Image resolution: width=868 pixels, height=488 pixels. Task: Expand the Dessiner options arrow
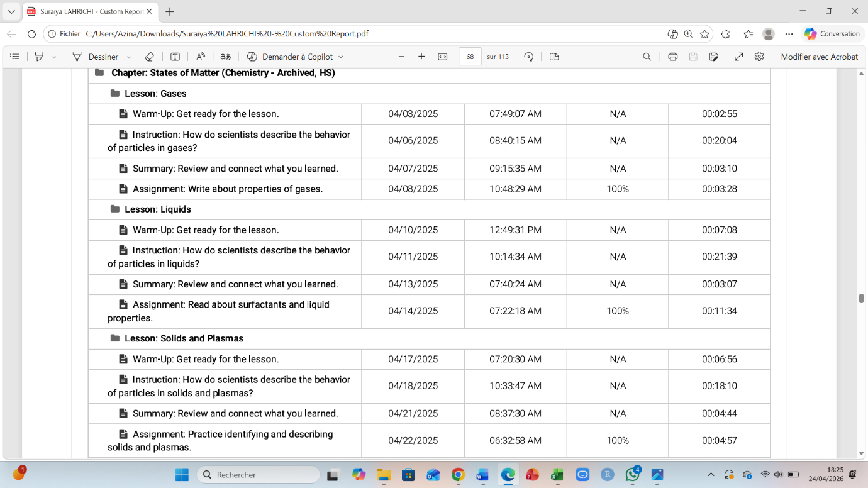click(129, 57)
